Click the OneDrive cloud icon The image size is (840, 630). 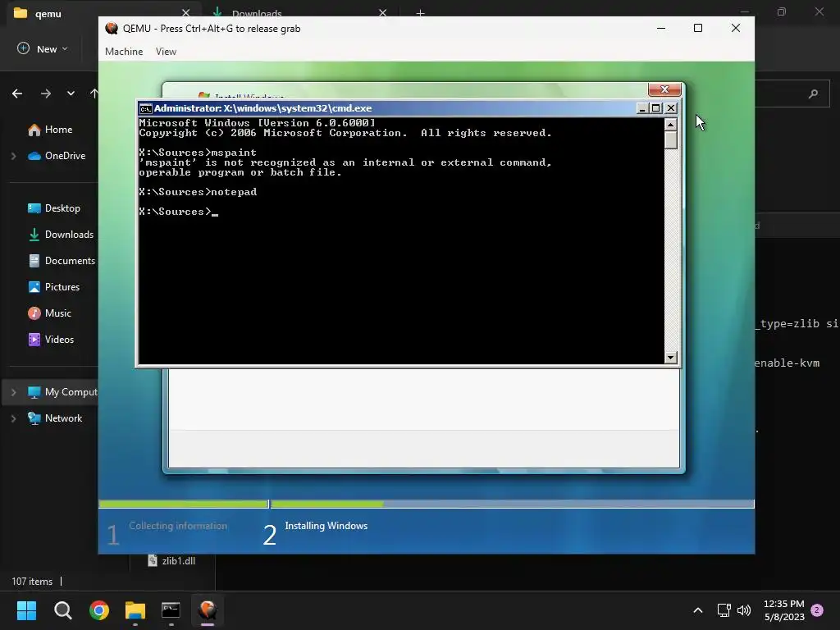pyautogui.click(x=34, y=156)
